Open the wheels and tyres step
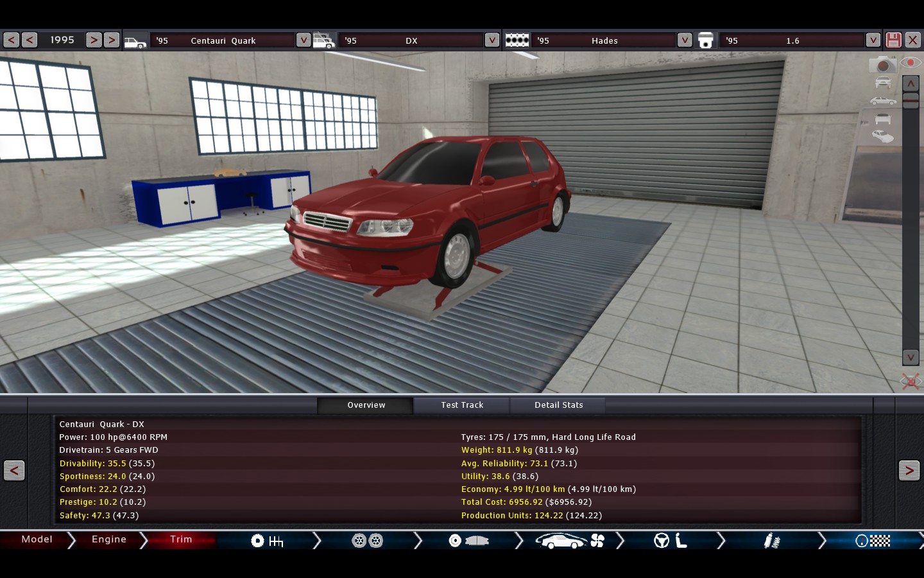 click(x=367, y=541)
